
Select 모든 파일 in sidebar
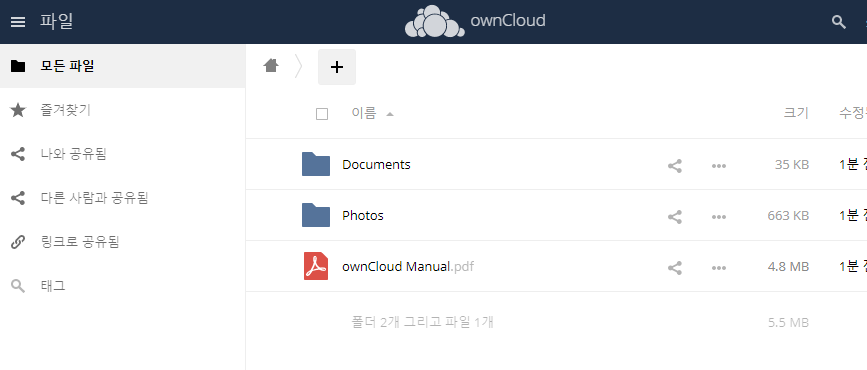pos(123,66)
